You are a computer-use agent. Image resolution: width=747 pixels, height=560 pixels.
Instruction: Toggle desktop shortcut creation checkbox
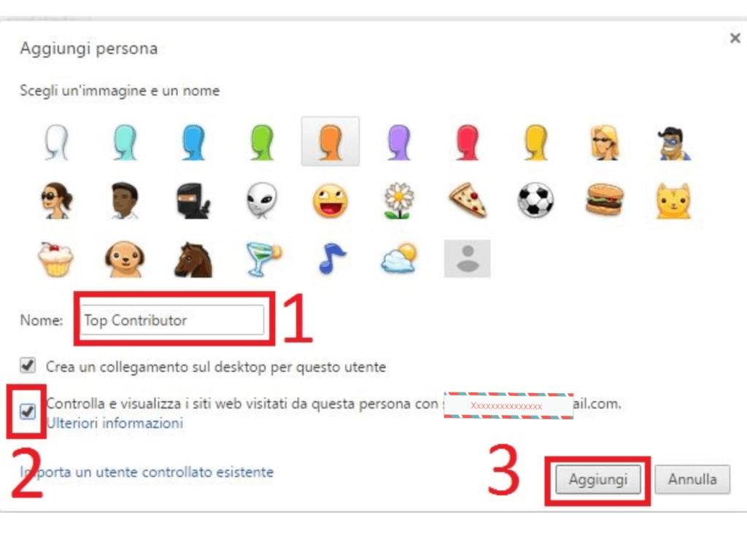28,366
